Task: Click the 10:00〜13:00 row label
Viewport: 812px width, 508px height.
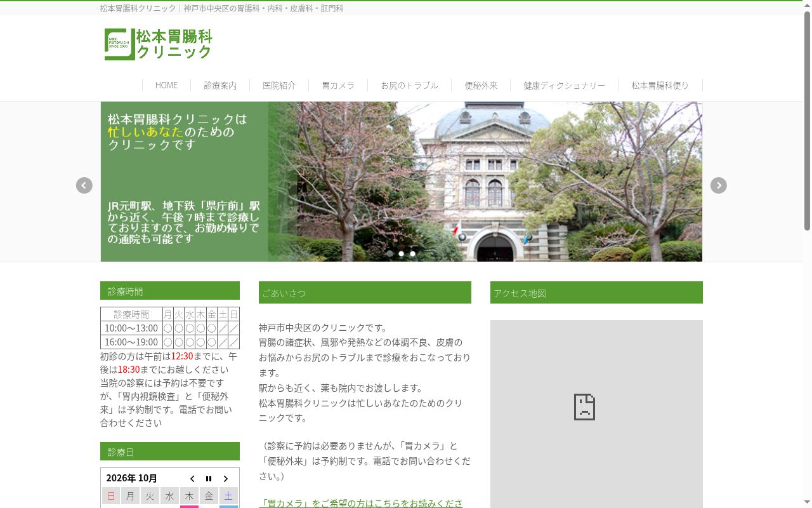Action: 131,328
